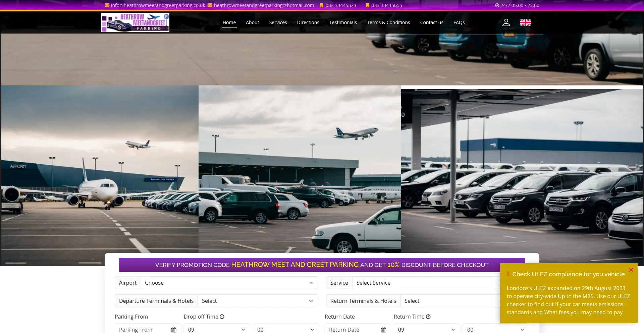Click info@heathrowmeetandgreetparking.co.uk email link
This screenshot has width=644, height=333.
(158, 5)
